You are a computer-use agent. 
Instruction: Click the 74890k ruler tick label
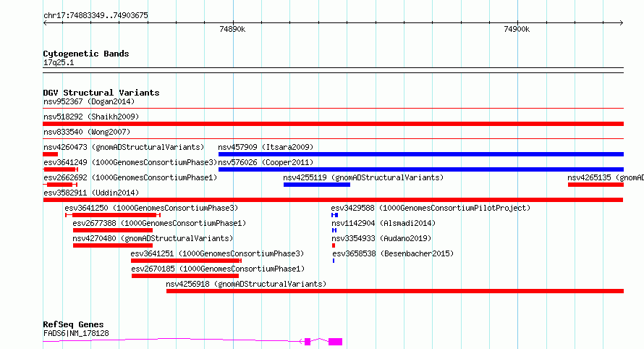click(232, 29)
